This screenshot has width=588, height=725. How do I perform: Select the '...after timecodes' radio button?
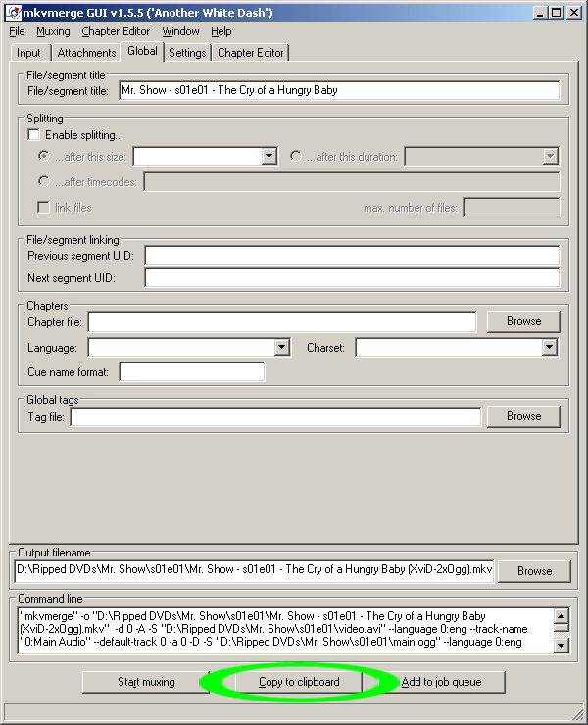pyautogui.click(x=44, y=181)
